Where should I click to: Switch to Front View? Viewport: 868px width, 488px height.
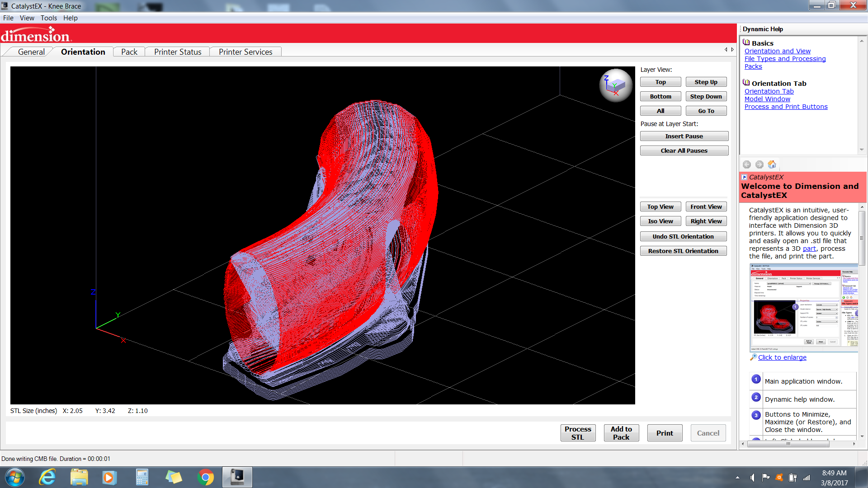click(706, 206)
